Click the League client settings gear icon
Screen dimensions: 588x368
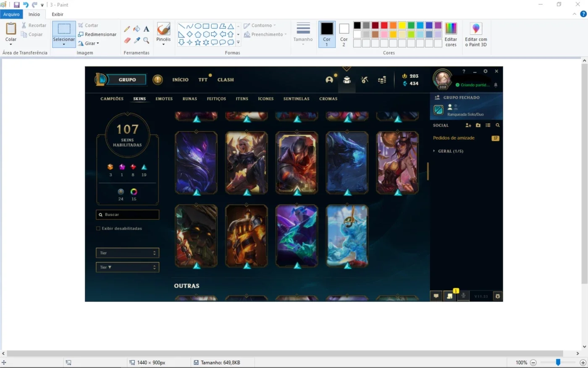click(x=486, y=71)
